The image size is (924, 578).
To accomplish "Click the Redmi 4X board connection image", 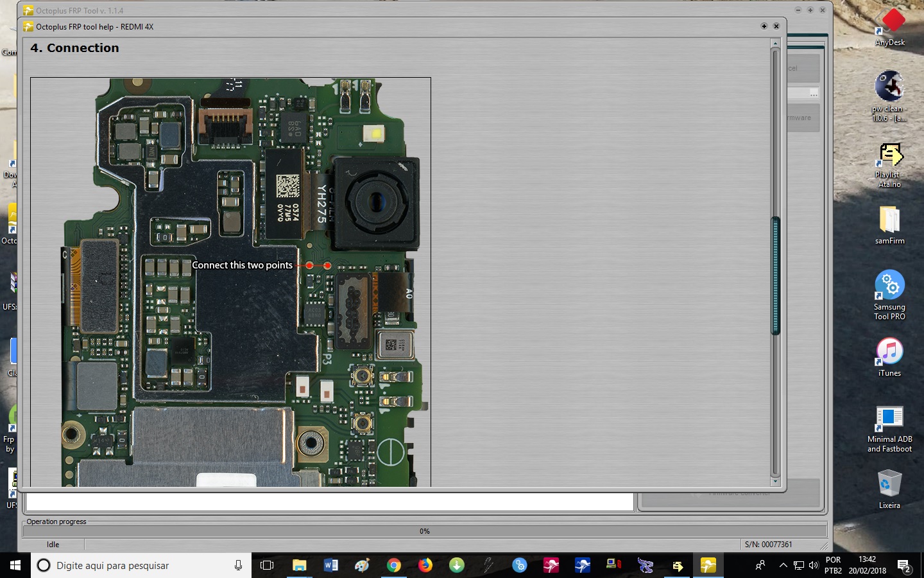I will pos(230,282).
